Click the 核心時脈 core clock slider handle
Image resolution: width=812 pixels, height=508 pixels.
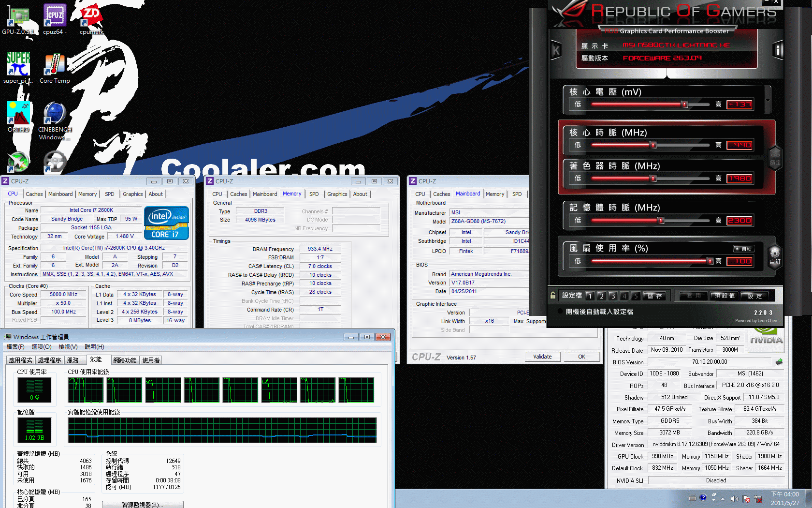(x=653, y=145)
